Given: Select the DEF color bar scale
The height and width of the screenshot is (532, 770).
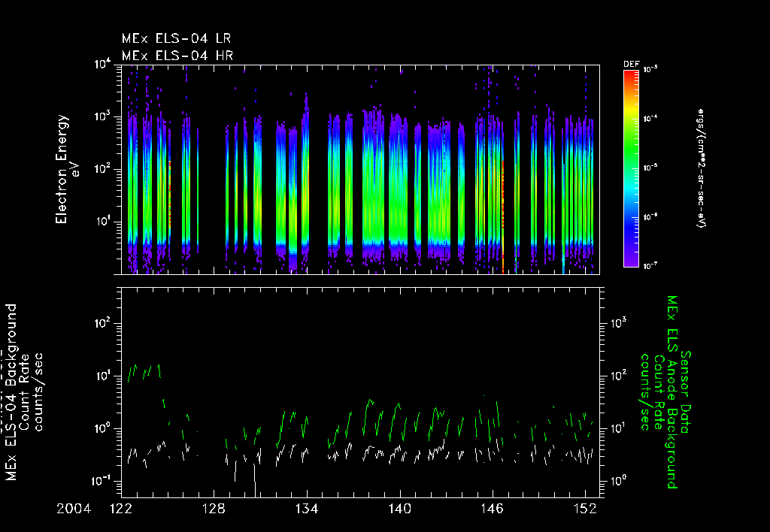Looking at the screenshot, I should pos(631,168).
